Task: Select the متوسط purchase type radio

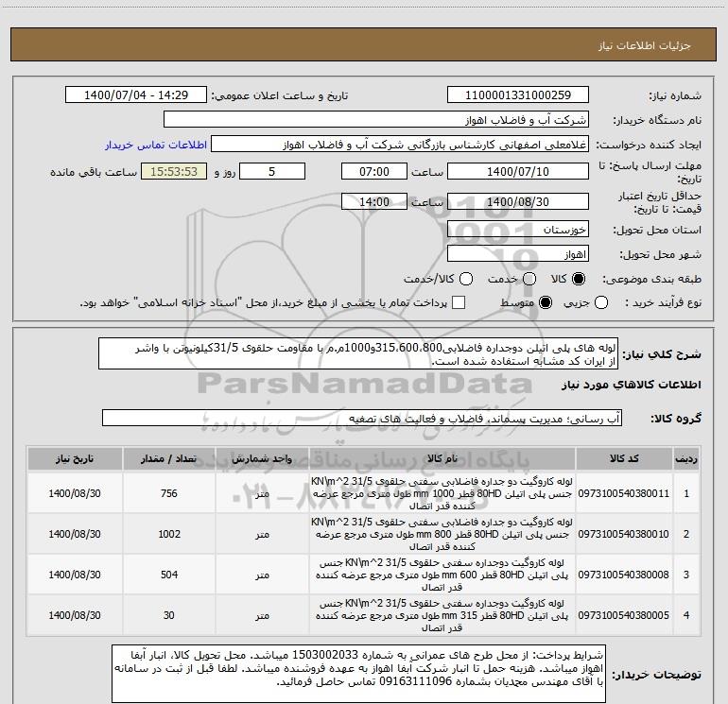Action: [x=546, y=303]
